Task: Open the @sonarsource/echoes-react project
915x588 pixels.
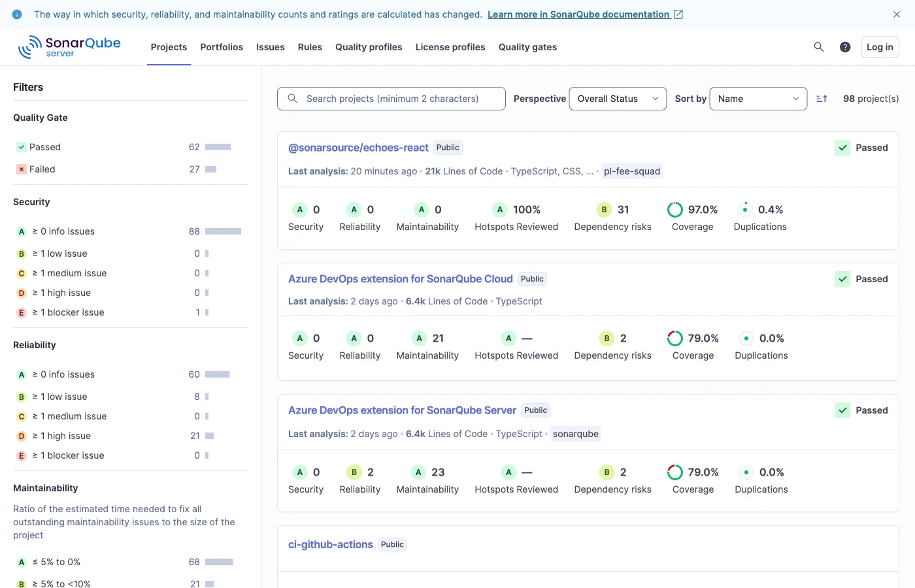Action: click(358, 147)
